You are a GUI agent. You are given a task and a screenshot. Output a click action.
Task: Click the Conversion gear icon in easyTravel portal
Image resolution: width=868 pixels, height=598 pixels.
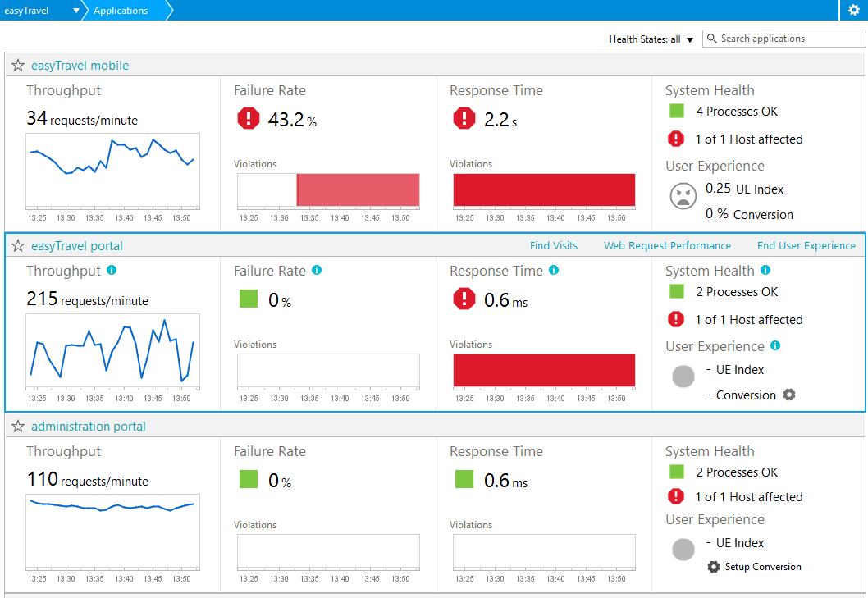click(x=789, y=395)
